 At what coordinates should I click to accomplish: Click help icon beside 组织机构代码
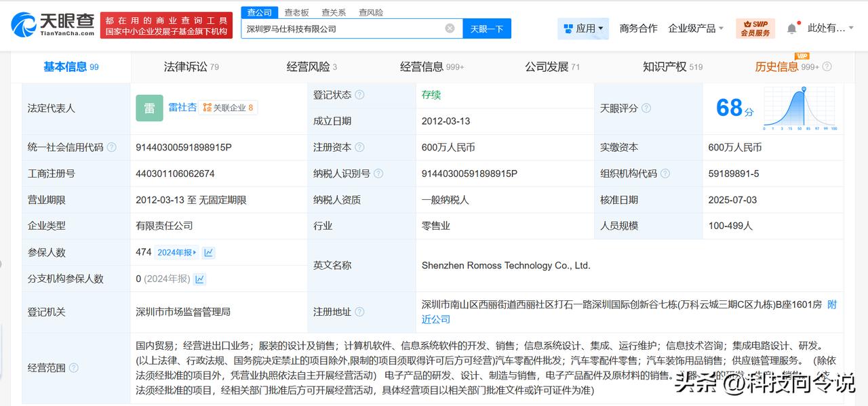[665, 174]
